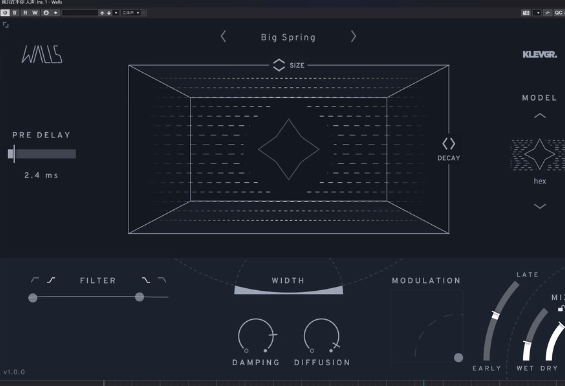The width and height of the screenshot is (565, 386).
Task: Click the v1.0.0 version text
Action: click(x=14, y=372)
